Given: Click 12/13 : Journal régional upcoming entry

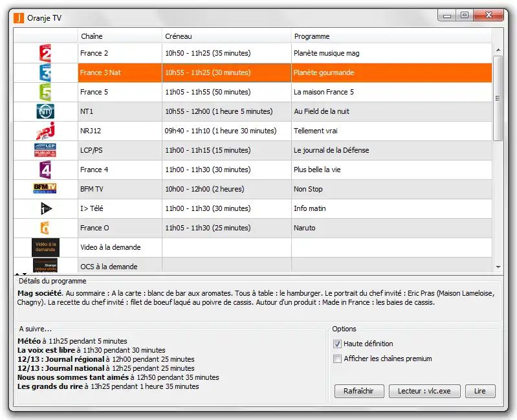Looking at the screenshot, I should (x=106, y=359).
